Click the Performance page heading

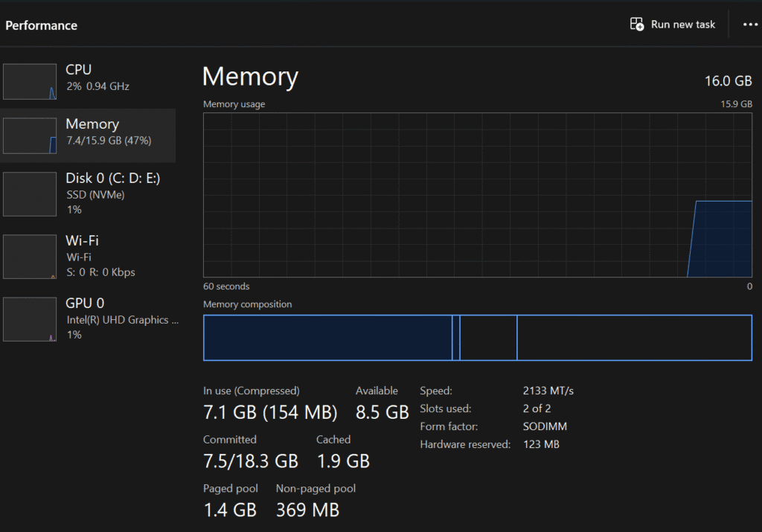41,25
